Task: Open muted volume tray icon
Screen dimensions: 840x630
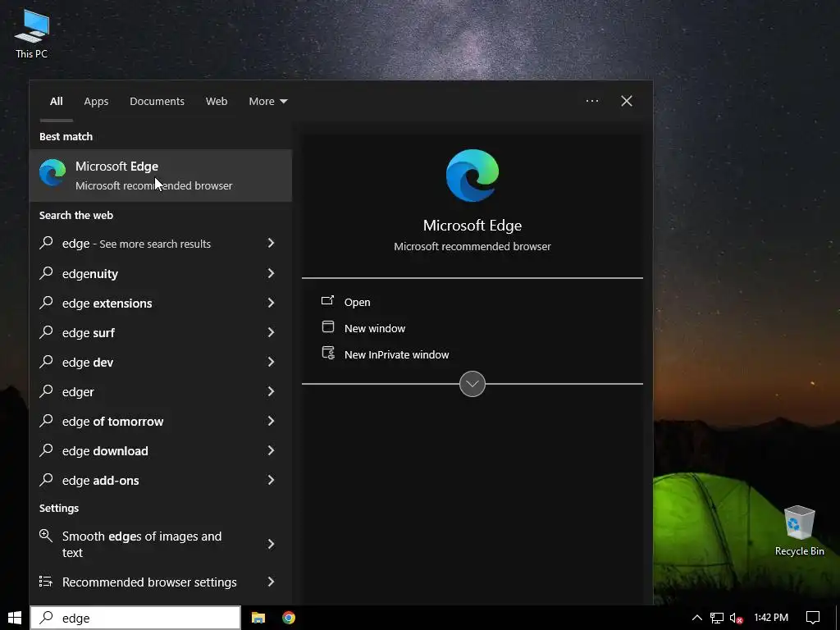Action: point(737,618)
